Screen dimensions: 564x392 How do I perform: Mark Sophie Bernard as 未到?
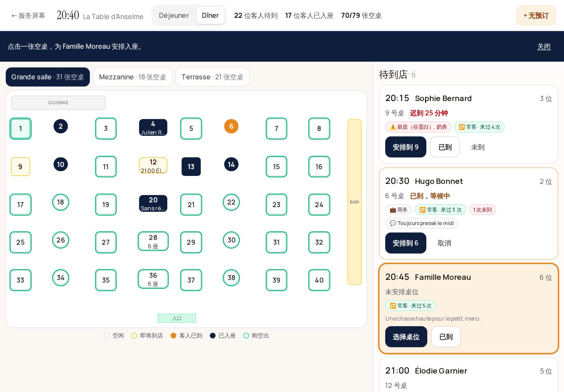click(478, 147)
